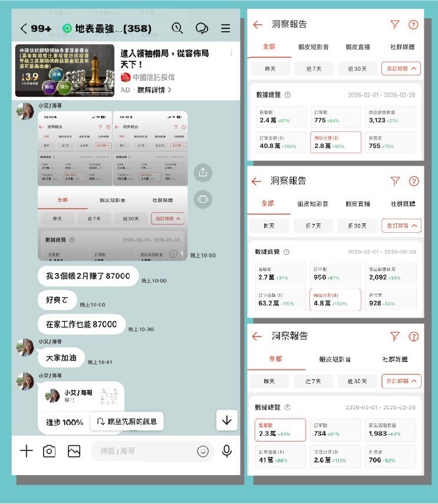Expand 自訂時間 dropdown in second report panel
Viewport: 438px width, 504px height.
point(401,226)
